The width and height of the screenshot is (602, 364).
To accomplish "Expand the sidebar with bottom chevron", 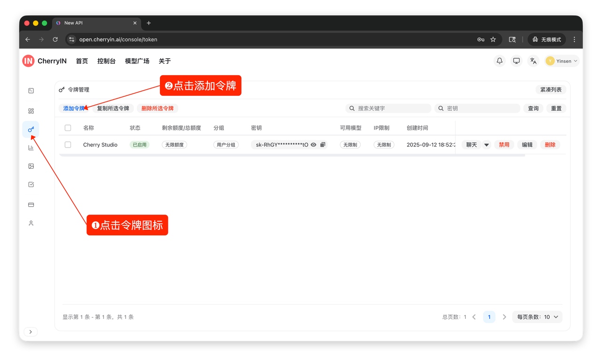I will click(31, 332).
